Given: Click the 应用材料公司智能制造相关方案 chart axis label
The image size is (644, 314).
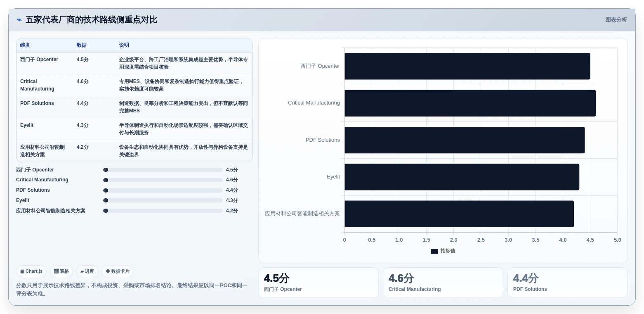Looking at the screenshot, I should click(x=302, y=214).
